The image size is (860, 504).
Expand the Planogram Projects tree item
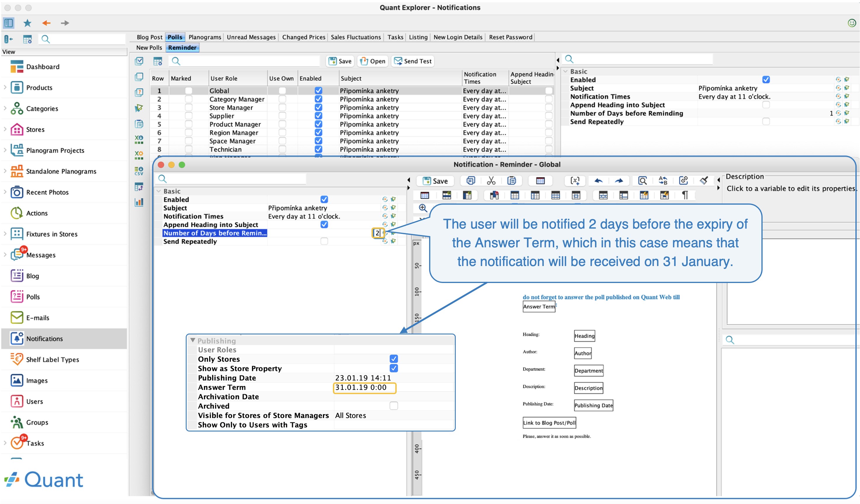[x=5, y=150]
